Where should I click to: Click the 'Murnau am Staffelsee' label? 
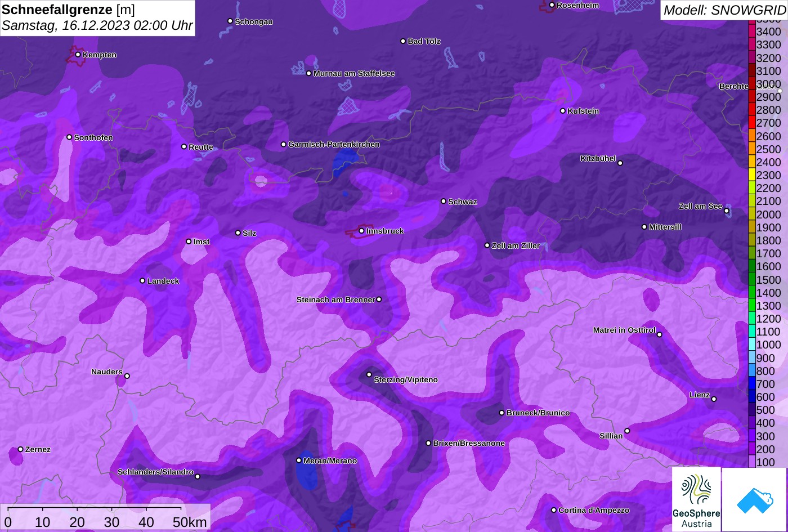tap(354, 74)
